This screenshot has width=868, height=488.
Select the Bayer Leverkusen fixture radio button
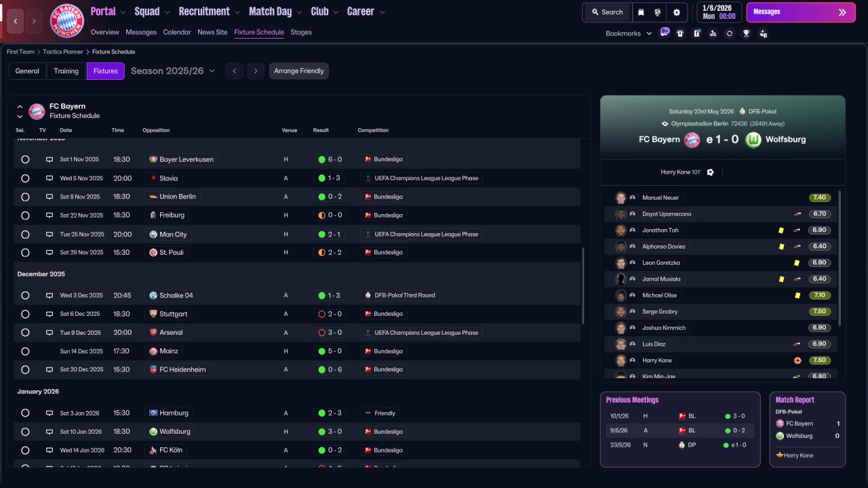pyautogui.click(x=25, y=159)
